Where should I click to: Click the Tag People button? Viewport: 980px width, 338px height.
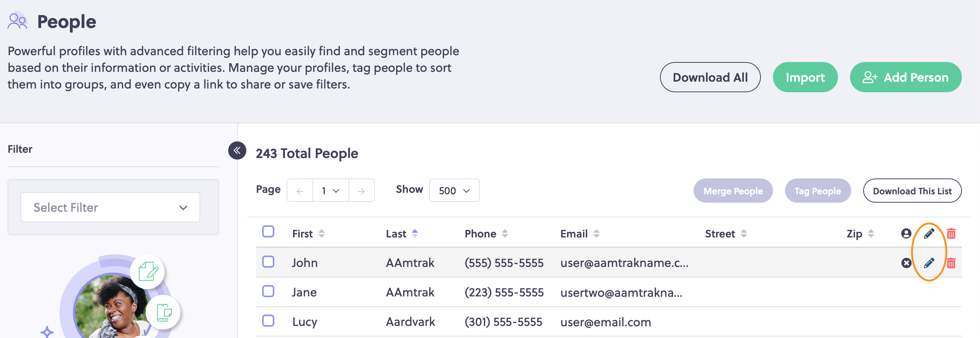click(x=818, y=191)
